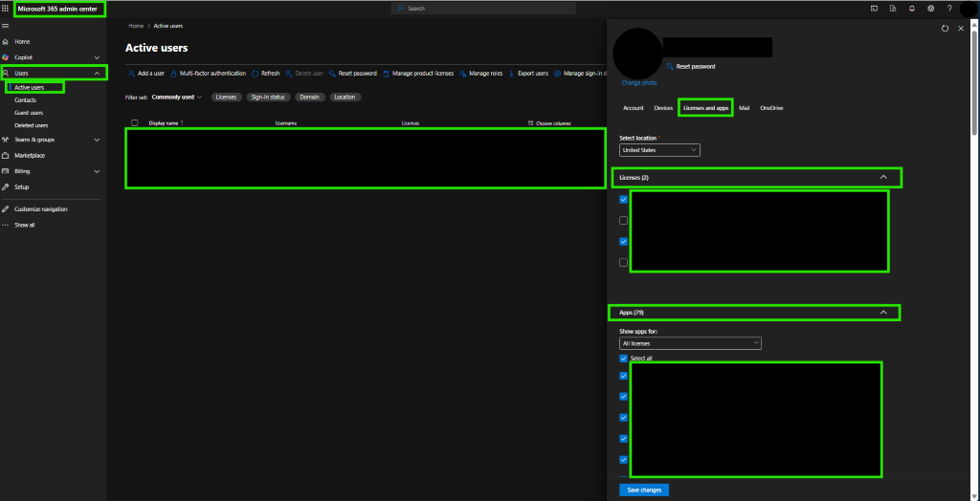Toggle the Select all apps checkbox

coord(623,358)
